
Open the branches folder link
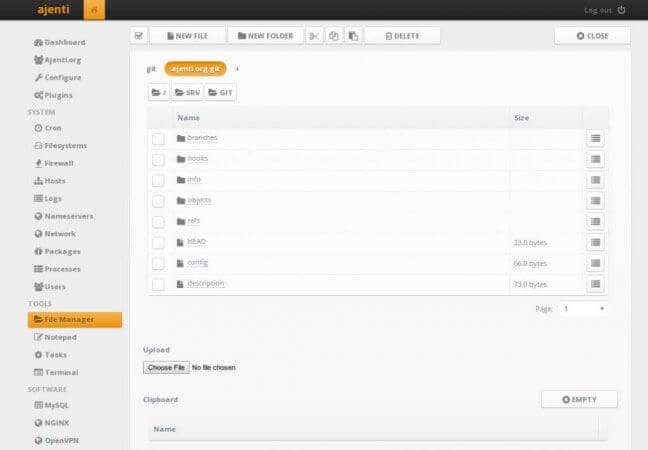pos(202,138)
